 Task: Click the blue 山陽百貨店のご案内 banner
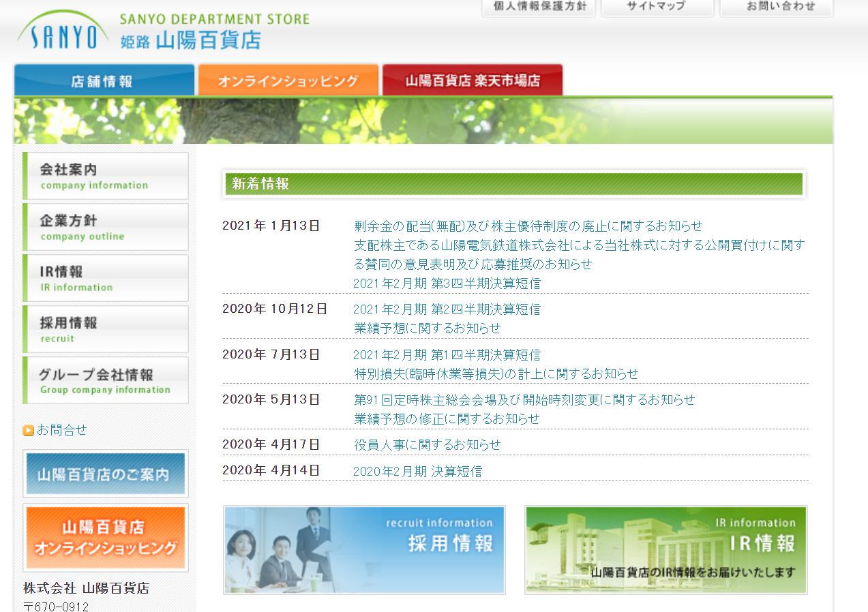pos(106,474)
